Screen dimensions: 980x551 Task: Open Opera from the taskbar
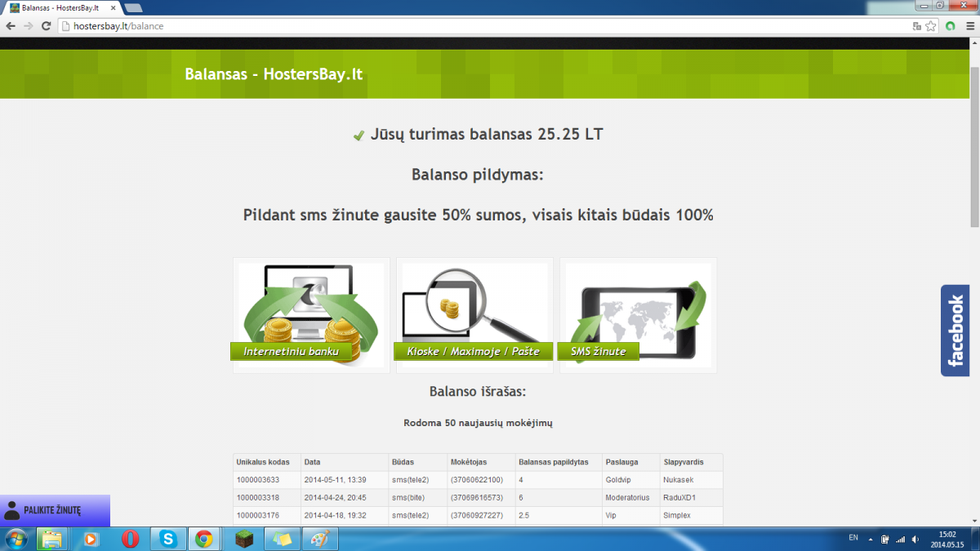pos(129,539)
